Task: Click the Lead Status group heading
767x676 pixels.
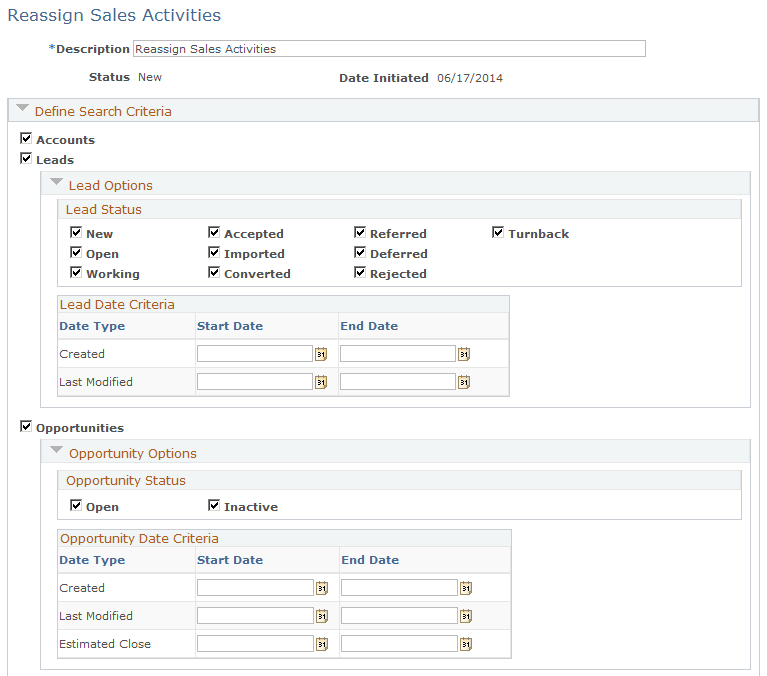Action: click(104, 209)
